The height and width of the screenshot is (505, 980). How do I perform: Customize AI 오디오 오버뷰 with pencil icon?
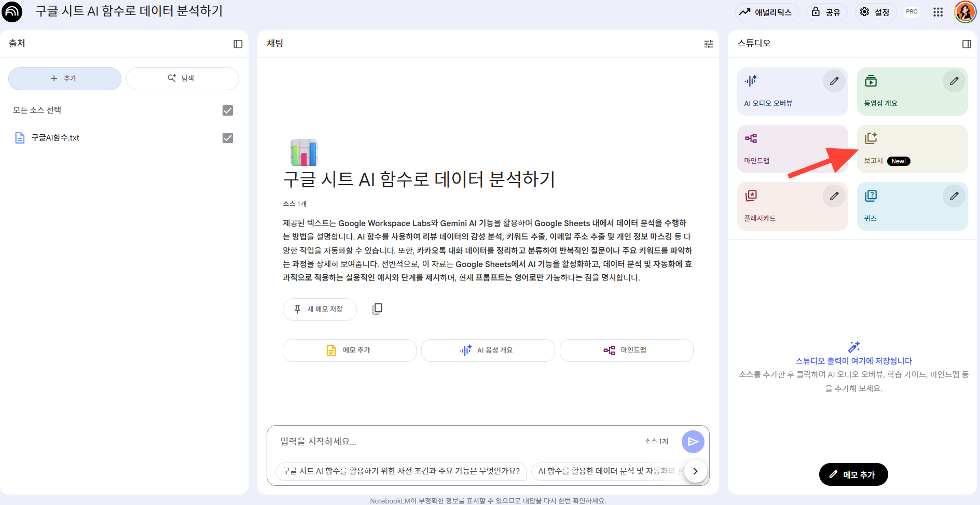(834, 81)
